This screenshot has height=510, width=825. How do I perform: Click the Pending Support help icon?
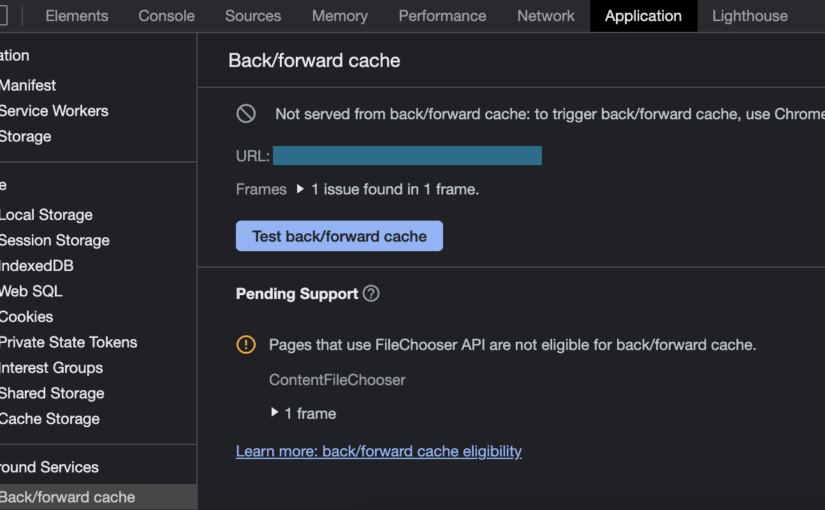point(371,294)
